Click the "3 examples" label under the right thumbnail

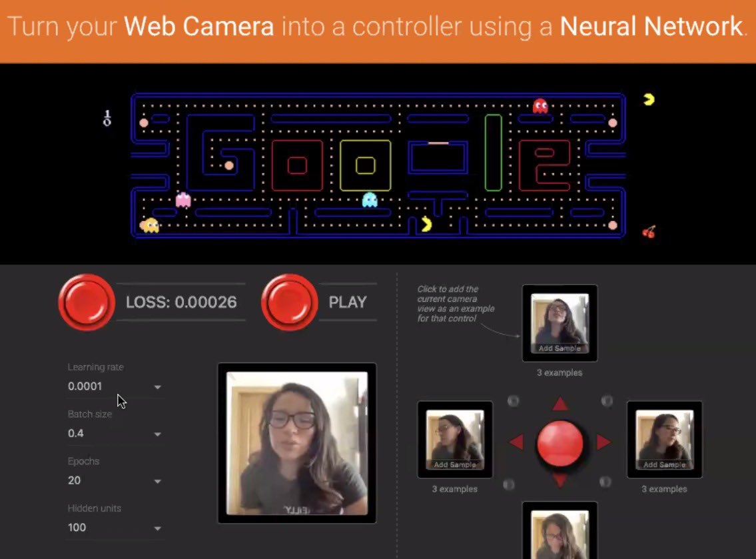pos(664,489)
